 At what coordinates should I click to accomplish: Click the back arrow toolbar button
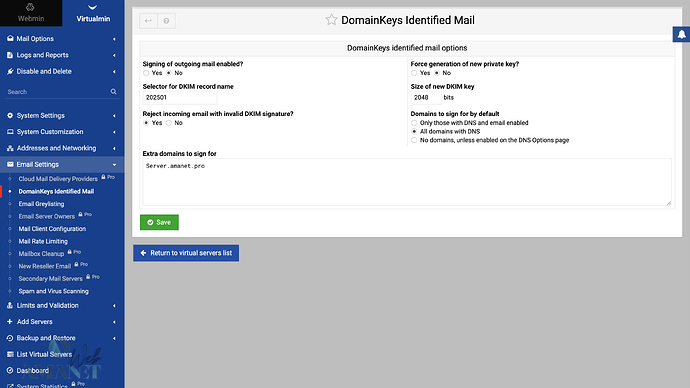[148, 21]
